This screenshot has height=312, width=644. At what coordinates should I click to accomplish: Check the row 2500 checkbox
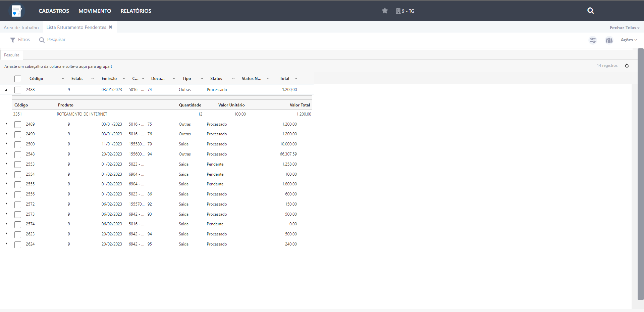coord(18,144)
